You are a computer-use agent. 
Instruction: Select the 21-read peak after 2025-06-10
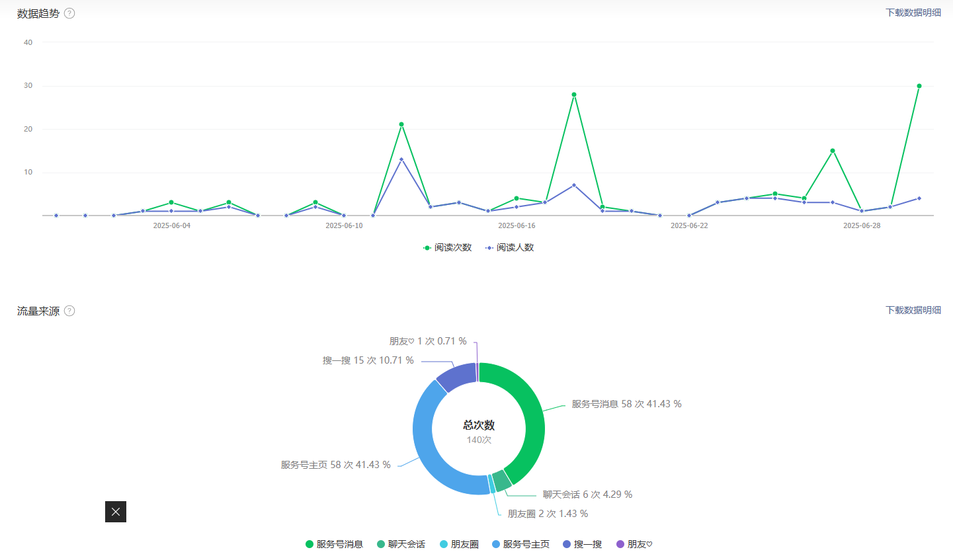[401, 124]
